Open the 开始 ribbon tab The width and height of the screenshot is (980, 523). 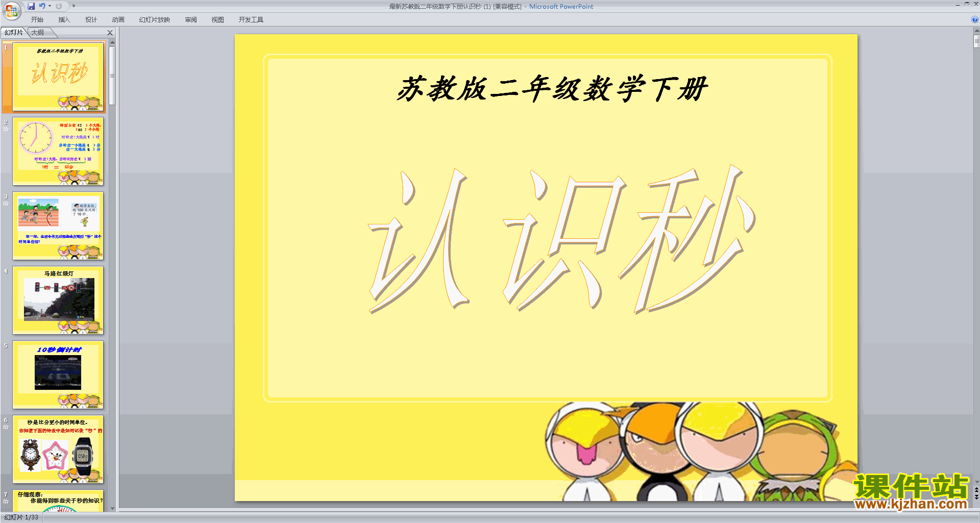click(x=37, y=20)
